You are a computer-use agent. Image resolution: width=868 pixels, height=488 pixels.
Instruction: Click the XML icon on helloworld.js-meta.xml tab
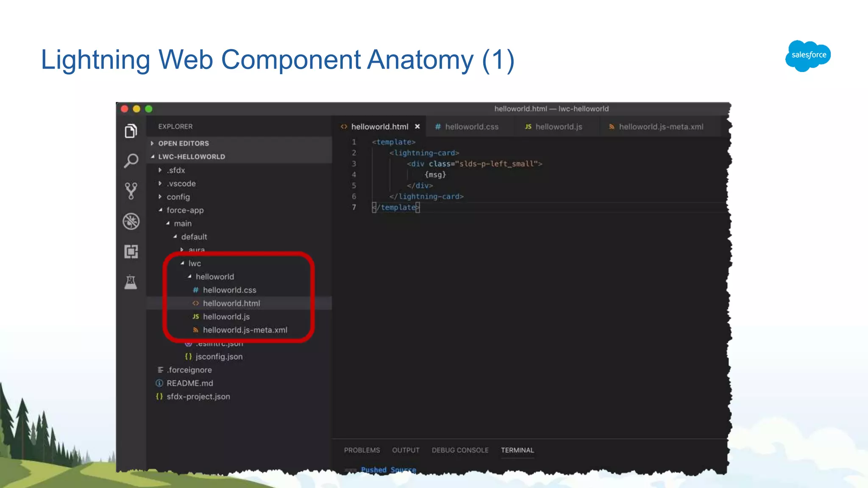point(612,127)
